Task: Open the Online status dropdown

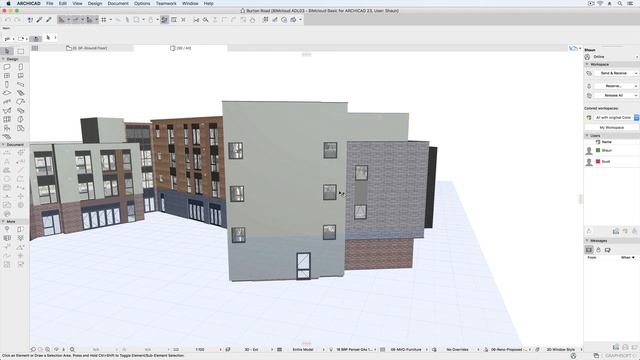Action: coord(637,57)
